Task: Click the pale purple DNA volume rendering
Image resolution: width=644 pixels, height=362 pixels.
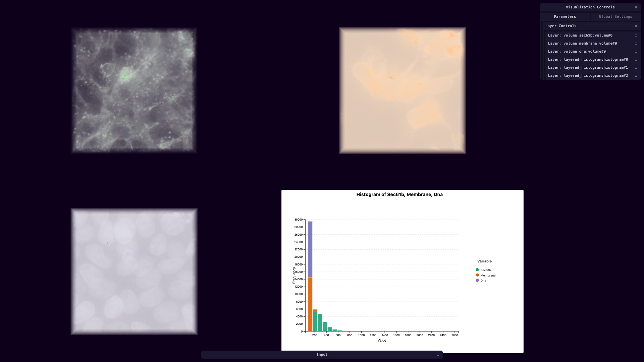Action: (134, 271)
